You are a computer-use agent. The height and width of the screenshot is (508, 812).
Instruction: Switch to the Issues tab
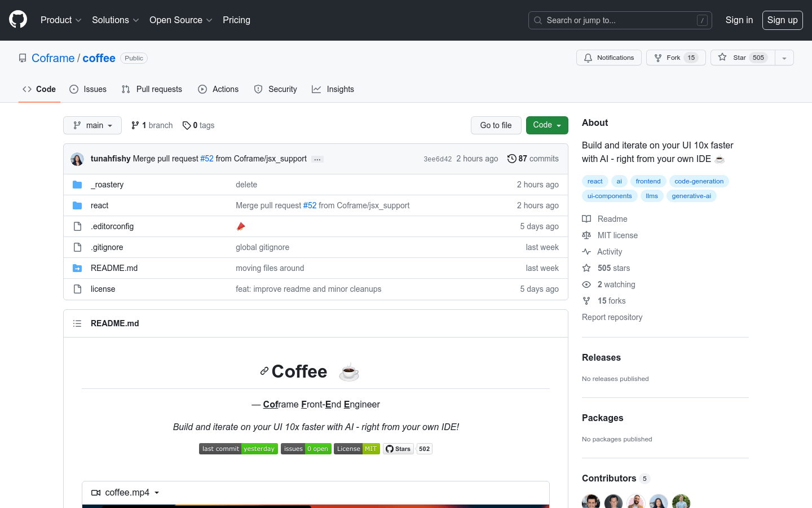(x=88, y=89)
